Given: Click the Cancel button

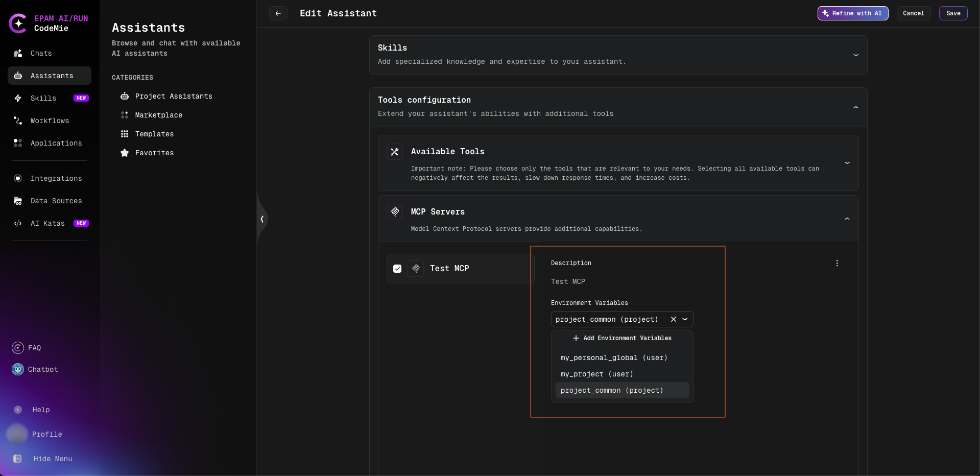Looking at the screenshot, I should click(x=914, y=13).
